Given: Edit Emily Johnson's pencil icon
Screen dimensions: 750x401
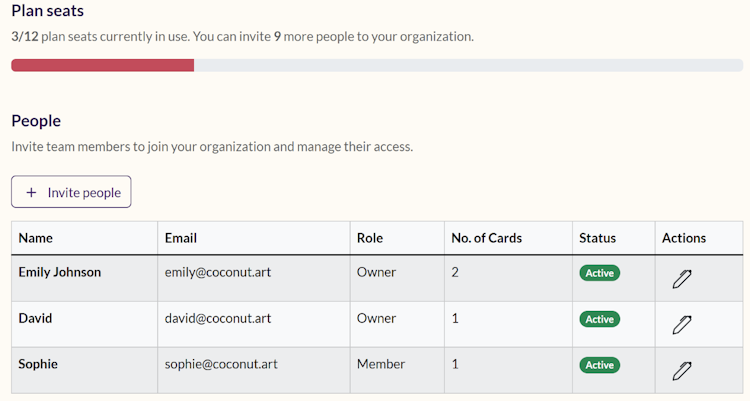Looking at the screenshot, I should tap(682, 278).
